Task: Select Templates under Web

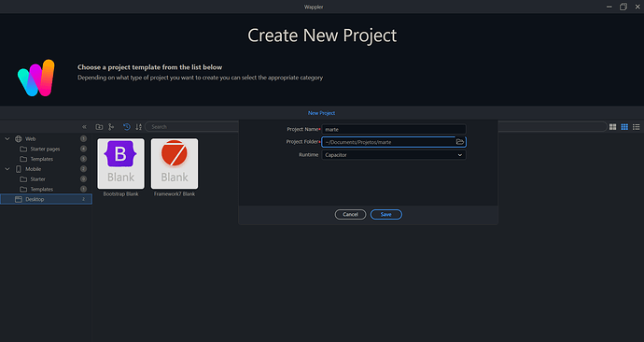Action: click(x=46, y=159)
